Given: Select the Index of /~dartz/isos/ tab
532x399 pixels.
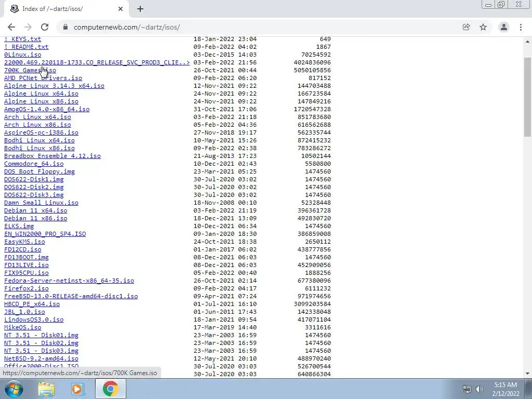Looking at the screenshot, I should (66, 9).
